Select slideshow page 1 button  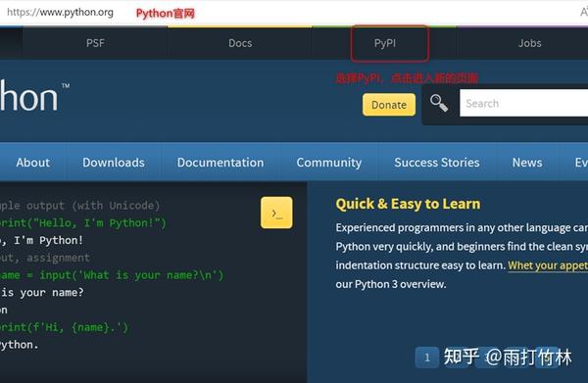(426, 358)
